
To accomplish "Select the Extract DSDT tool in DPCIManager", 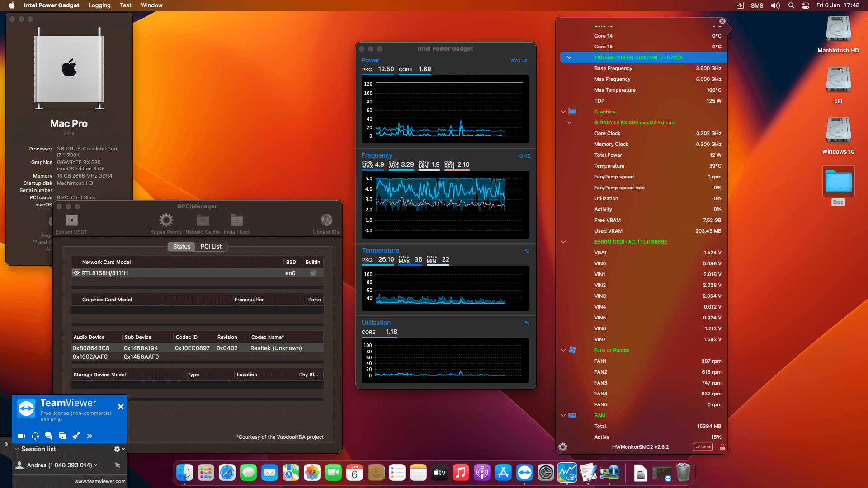I will click(71, 221).
